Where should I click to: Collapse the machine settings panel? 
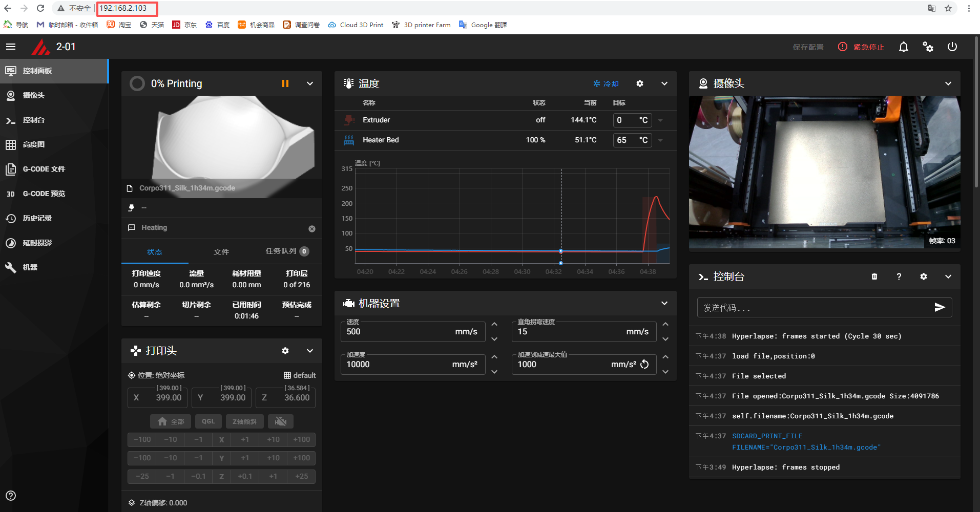coord(664,303)
